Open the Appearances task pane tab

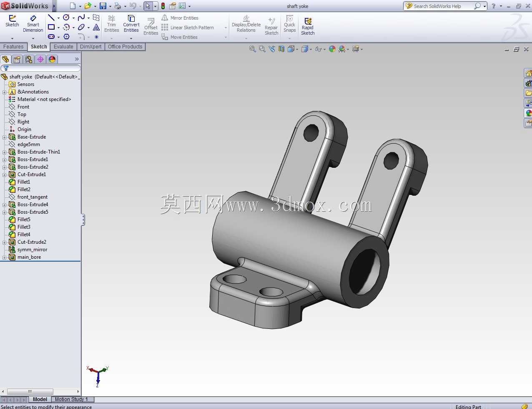point(528,113)
